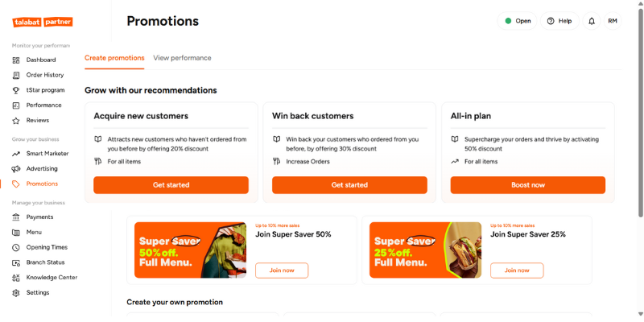Viewport: 644px width, 322px height.
Task: Open the Help button
Action: coord(559,21)
